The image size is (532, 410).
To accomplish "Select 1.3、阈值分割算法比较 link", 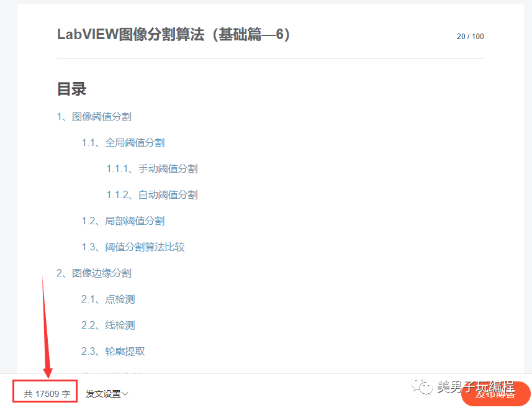I will (133, 247).
